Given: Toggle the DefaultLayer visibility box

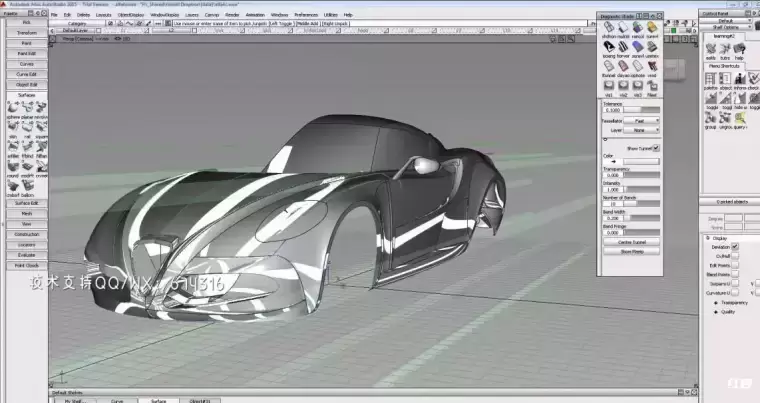Looking at the screenshot, I should [98, 31].
